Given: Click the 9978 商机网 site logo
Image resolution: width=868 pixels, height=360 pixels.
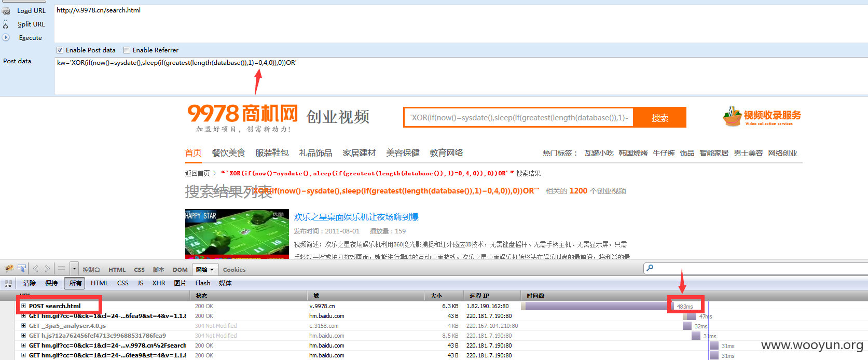Looking at the screenshot, I should (243, 118).
